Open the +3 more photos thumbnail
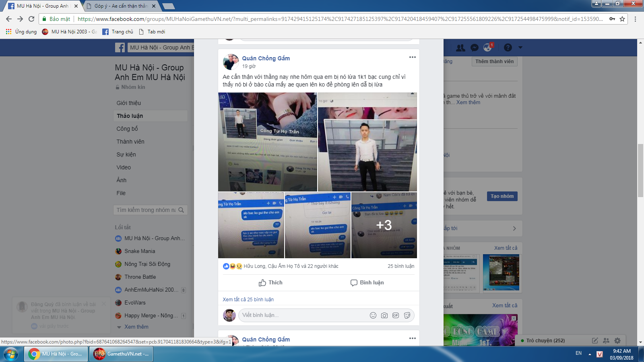 point(384,225)
